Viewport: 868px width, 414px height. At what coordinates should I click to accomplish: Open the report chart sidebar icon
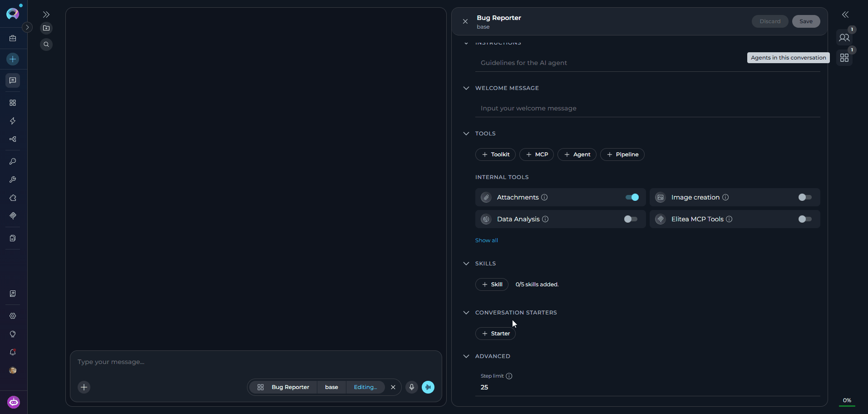point(13,294)
